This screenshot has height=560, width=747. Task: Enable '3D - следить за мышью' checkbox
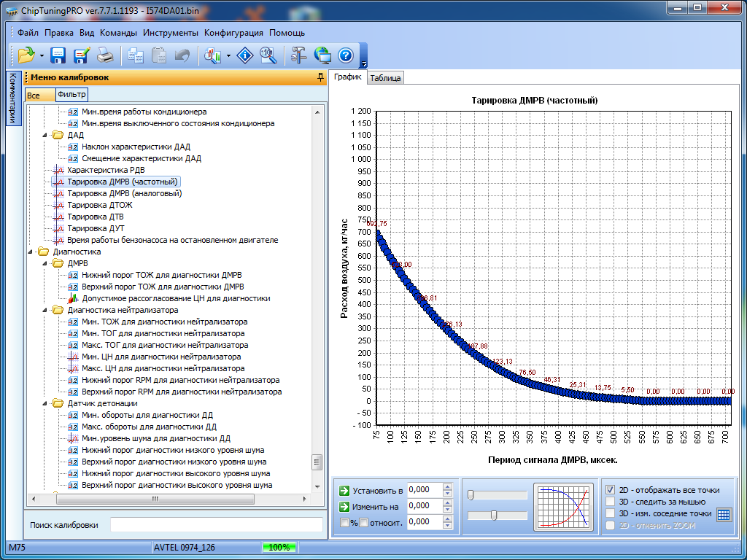pos(611,502)
